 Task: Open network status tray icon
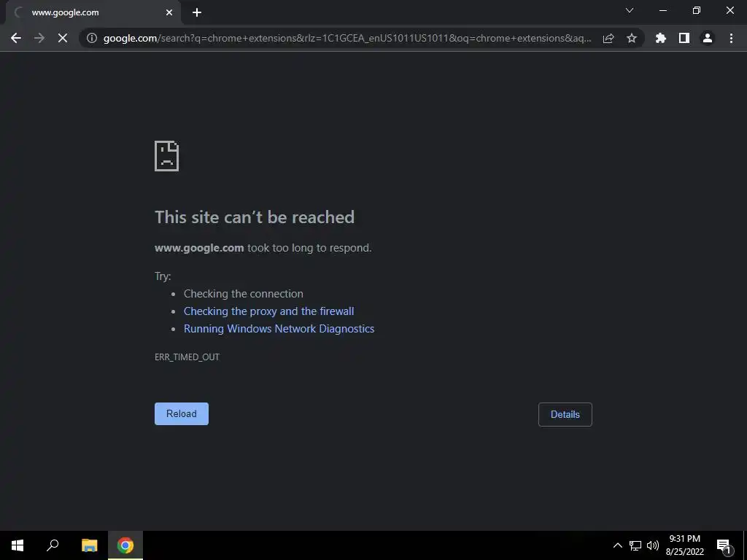tap(635, 545)
